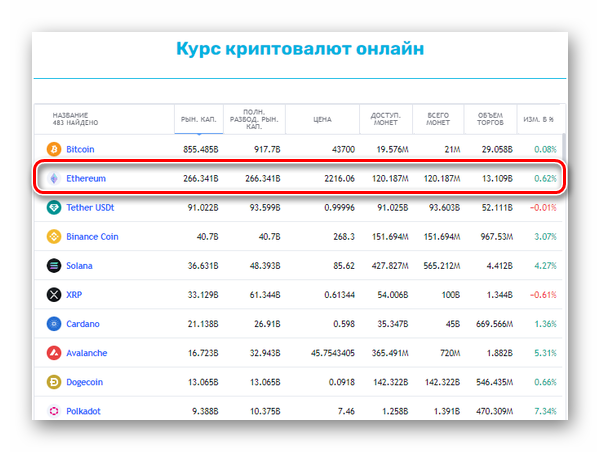Click Ethereum change value 0.62%
The height and width of the screenshot is (452, 600).
[x=545, y=178]
